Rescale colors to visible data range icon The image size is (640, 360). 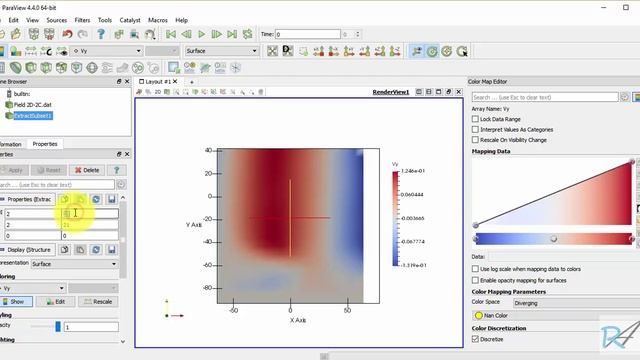tap(62, 51)
